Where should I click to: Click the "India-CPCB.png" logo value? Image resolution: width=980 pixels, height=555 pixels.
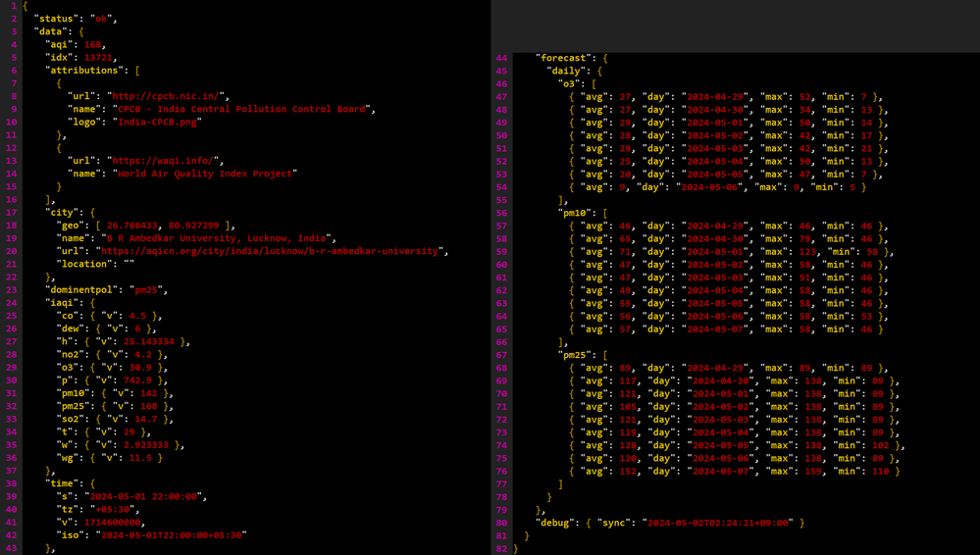158,122
